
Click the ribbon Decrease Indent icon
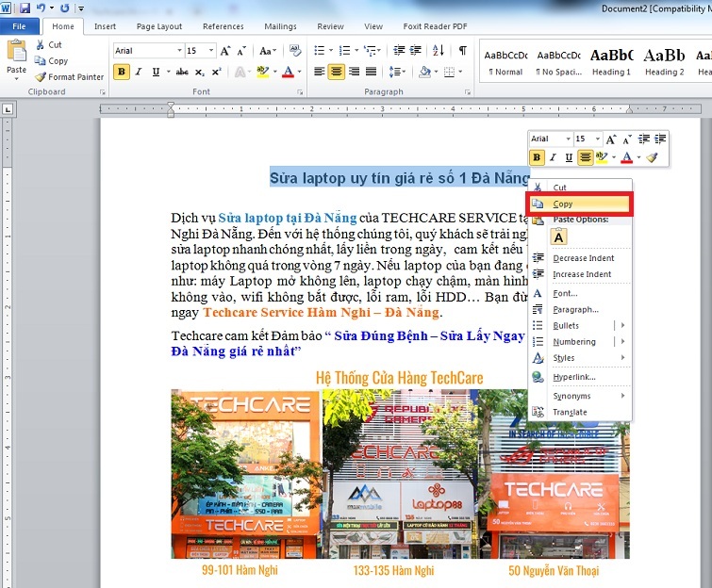click(x=399, y=50)
